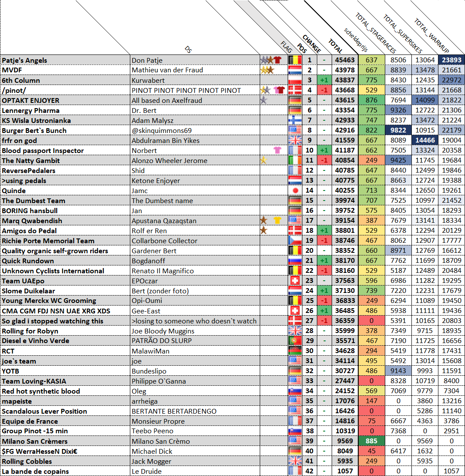Select the total score 45463 cell
465x476 pixels.
click(345, 60)
